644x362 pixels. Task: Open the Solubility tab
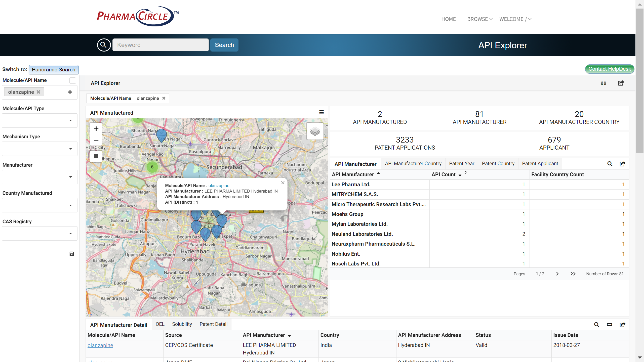[x=182, y=324]
